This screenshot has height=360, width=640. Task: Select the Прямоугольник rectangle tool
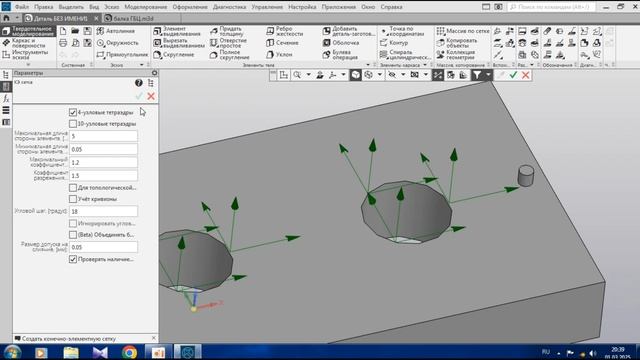[x=122, y=54]
